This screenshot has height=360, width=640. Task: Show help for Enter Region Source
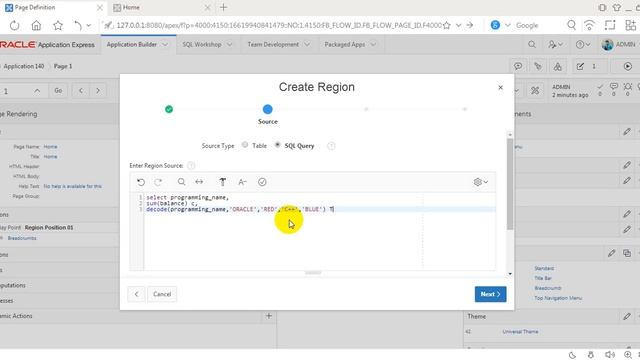[x=191, y=166]
